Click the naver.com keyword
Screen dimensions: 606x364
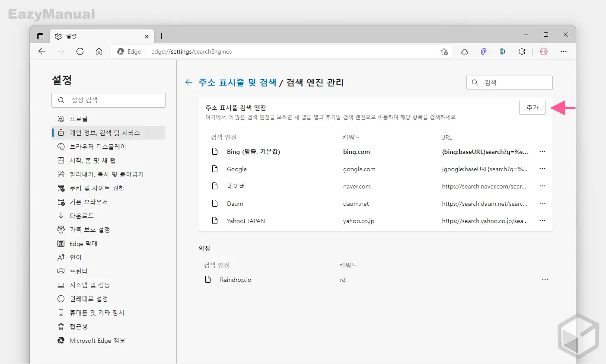pyautogui.click(x=357, y=186)
